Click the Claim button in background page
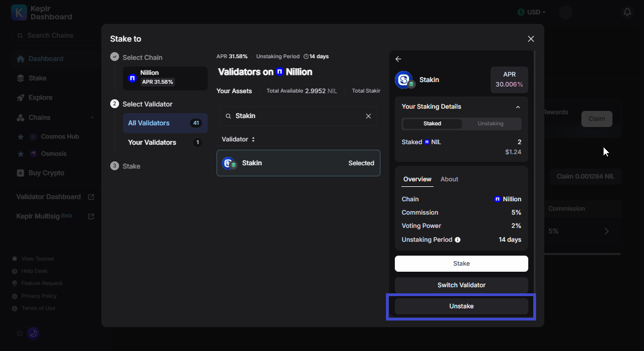Screen dimensions: 644x351 point(597,119)
